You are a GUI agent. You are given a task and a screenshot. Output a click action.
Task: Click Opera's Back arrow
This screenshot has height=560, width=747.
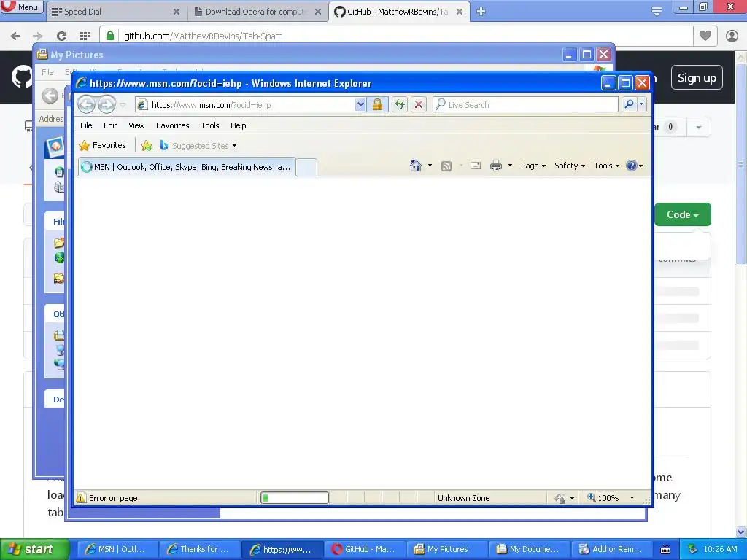coord(16,36)
